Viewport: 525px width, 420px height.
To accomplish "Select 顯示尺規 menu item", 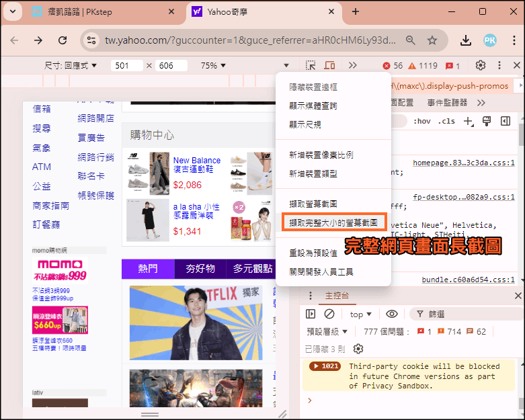I will 333,125.
